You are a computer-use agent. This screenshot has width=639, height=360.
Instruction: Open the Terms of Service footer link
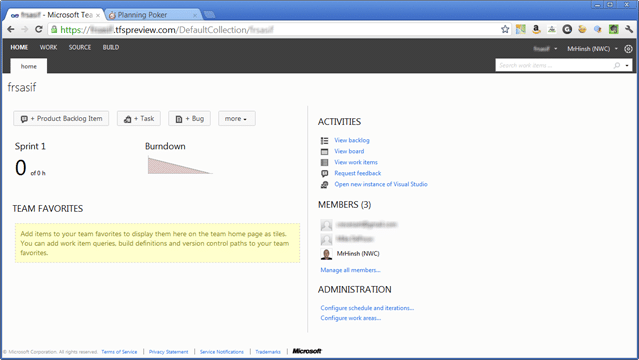[119, 352]
